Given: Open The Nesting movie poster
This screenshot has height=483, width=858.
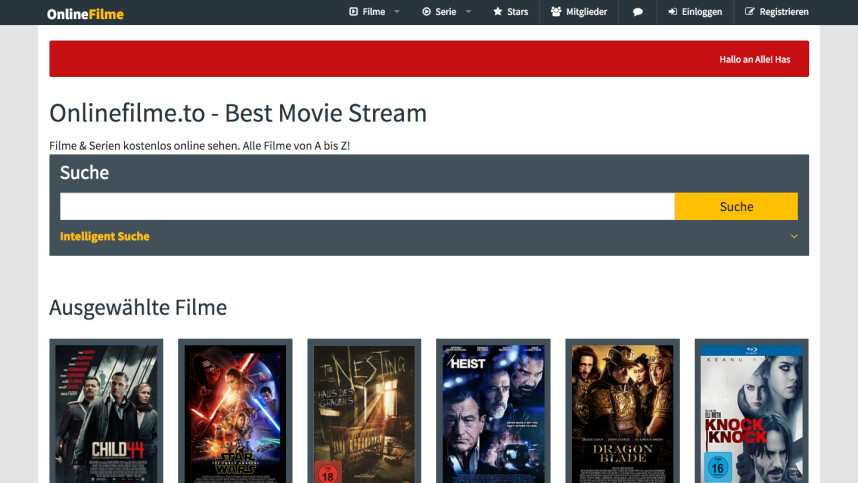Looking at the screenshot, I should tap(364, 413).
